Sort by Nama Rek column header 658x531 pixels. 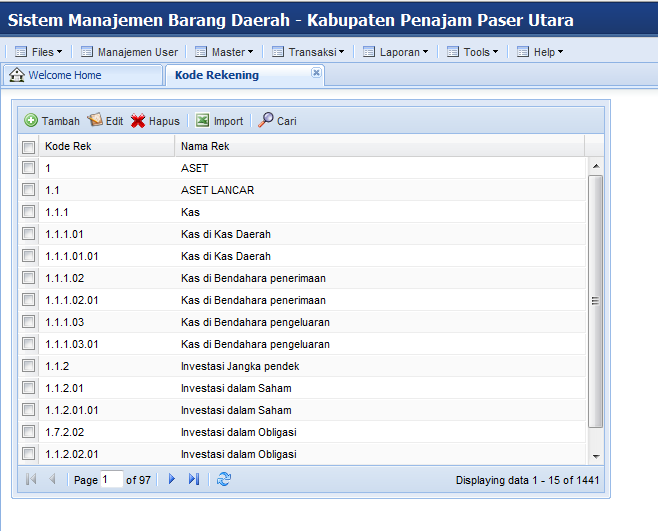point(379,146)
